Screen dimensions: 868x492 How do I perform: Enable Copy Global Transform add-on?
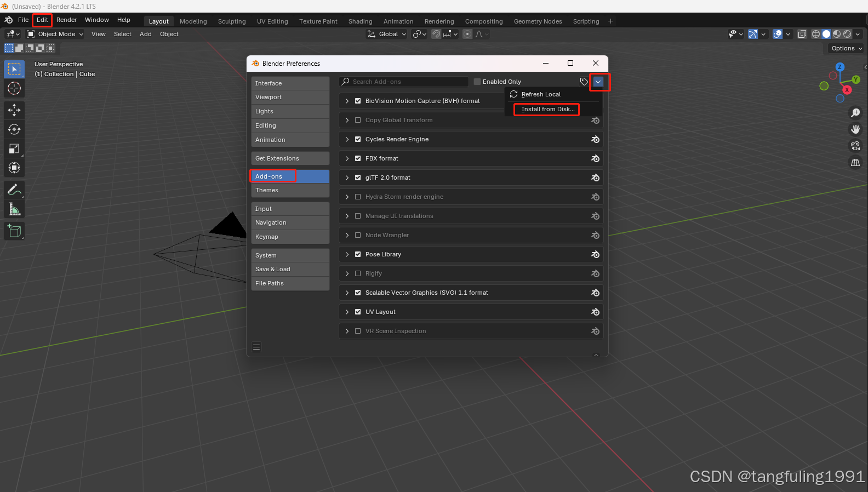358,120
